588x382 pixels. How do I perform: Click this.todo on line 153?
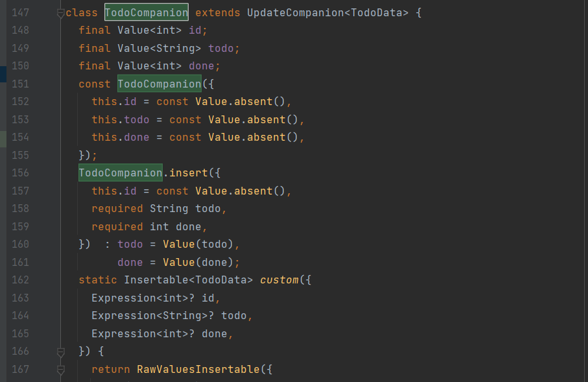121,119
